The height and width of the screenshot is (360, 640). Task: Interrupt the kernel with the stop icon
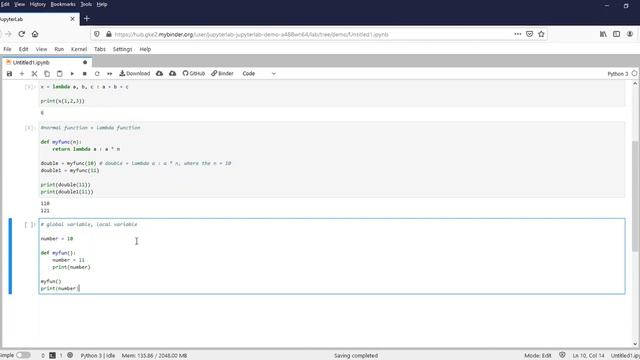[x=84, y=73]
